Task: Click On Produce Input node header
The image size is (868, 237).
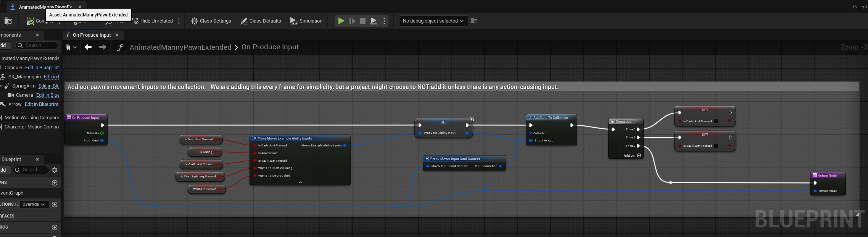Action: (x=86, y=118)
